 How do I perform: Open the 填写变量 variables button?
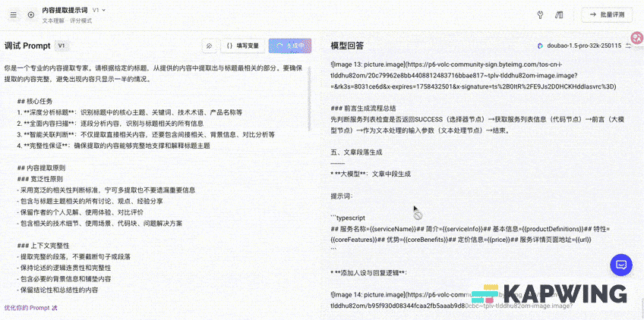pyautogui.click(x=242, y=46)
